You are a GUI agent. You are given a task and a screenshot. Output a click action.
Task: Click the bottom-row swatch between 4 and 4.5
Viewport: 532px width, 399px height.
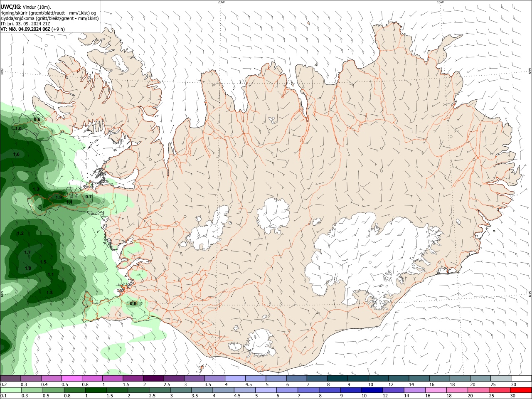click(223, 390)
